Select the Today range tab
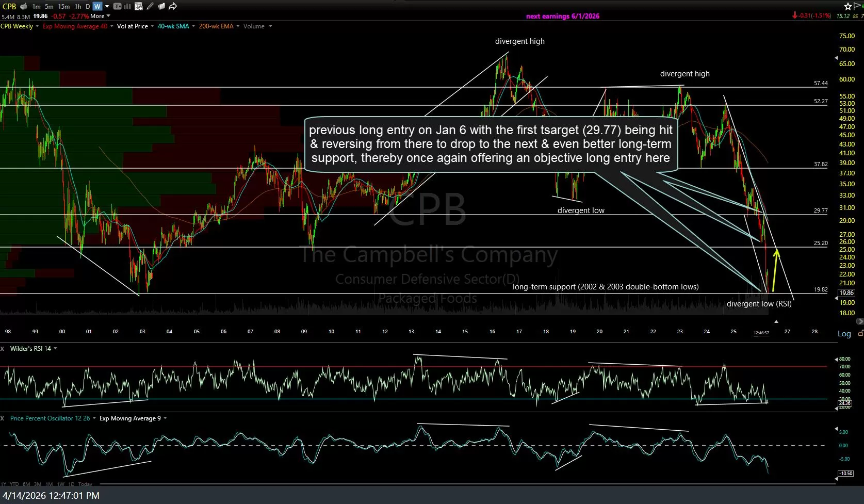This screenshot has height=504, width=864. [85, 484]
